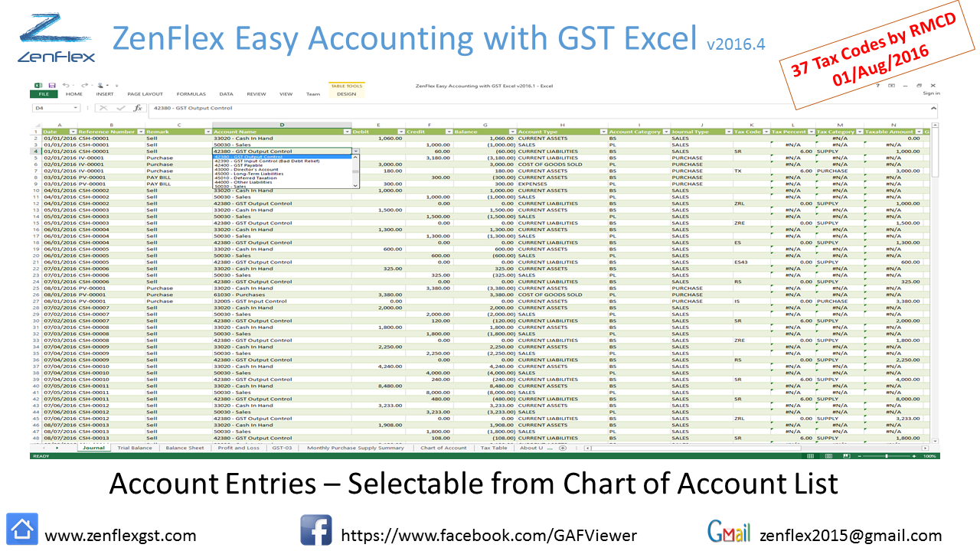Open the Tax Table sheet tab
This screenshot has height=551, width=980.
coord(494,448)
